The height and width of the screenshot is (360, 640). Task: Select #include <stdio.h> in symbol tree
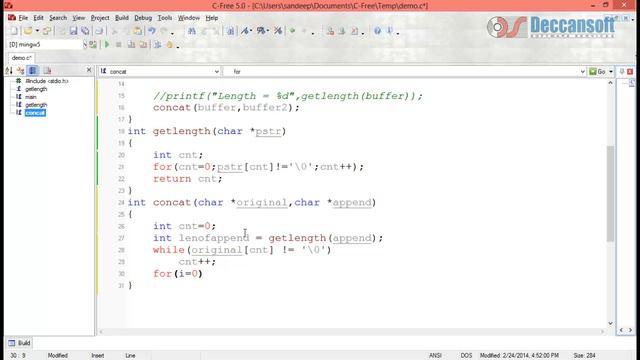pyautogui.click(x=47, y=81)
